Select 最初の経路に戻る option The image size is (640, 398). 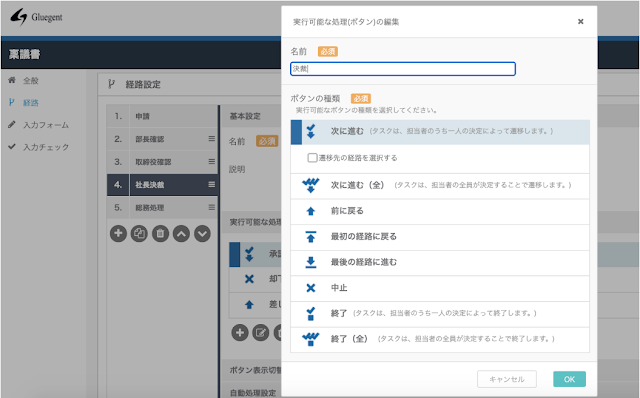point(440,237)
